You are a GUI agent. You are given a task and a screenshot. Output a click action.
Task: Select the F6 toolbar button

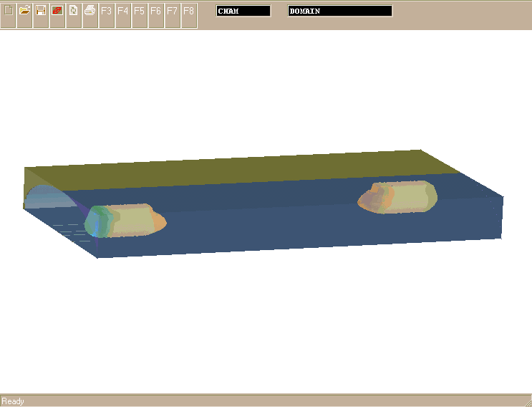click(155, 11)
